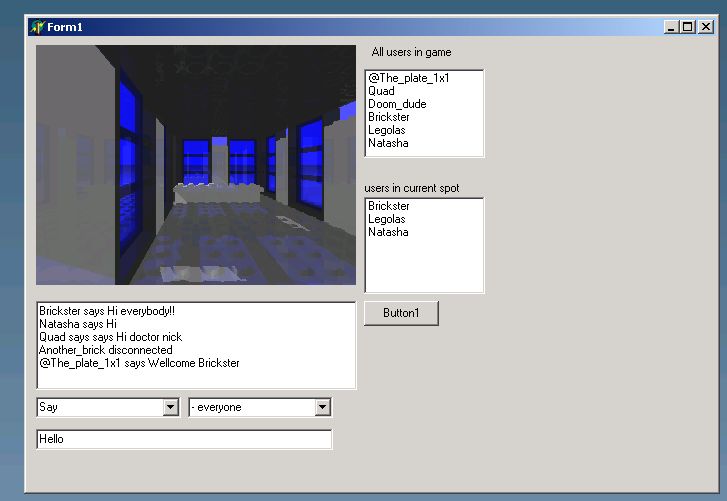The width and height of the screenshot is (727, 501).
Task: Select Natasha in users in current spot list
Action: click(389, 232)
